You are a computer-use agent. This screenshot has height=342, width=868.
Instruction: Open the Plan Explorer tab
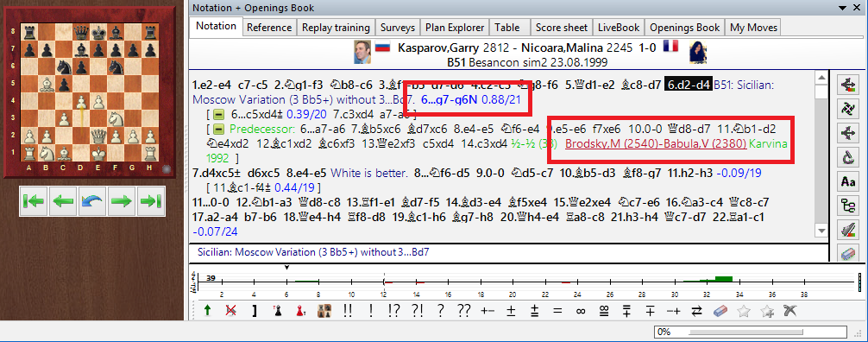point(455,27)
